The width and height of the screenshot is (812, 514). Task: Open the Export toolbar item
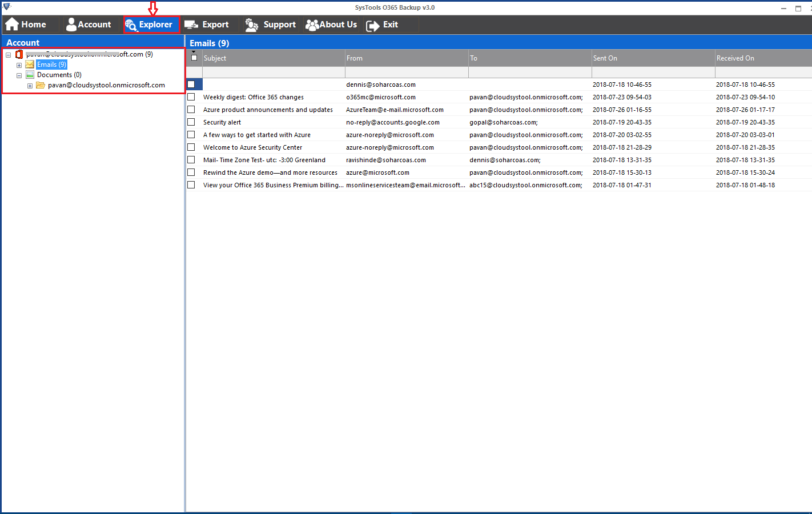pyautogui.click(x=207, y=25)
